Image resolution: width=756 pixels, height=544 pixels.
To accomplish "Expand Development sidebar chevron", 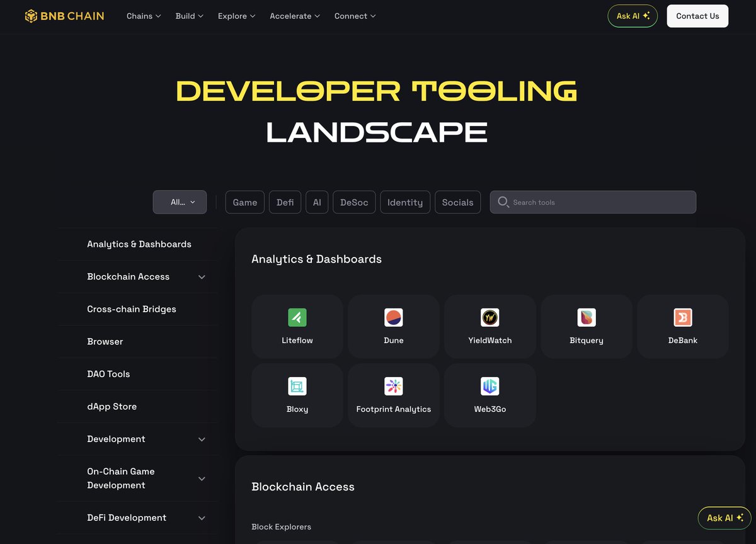I will 202,439.
